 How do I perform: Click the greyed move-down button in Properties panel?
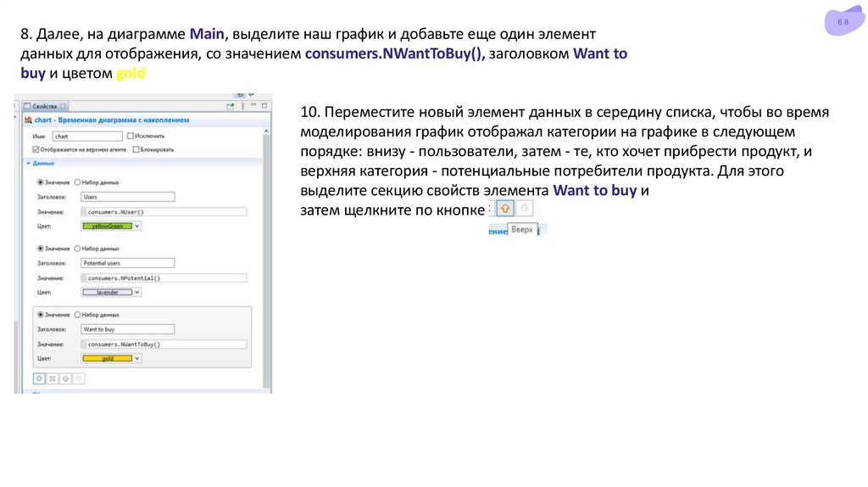79,378
